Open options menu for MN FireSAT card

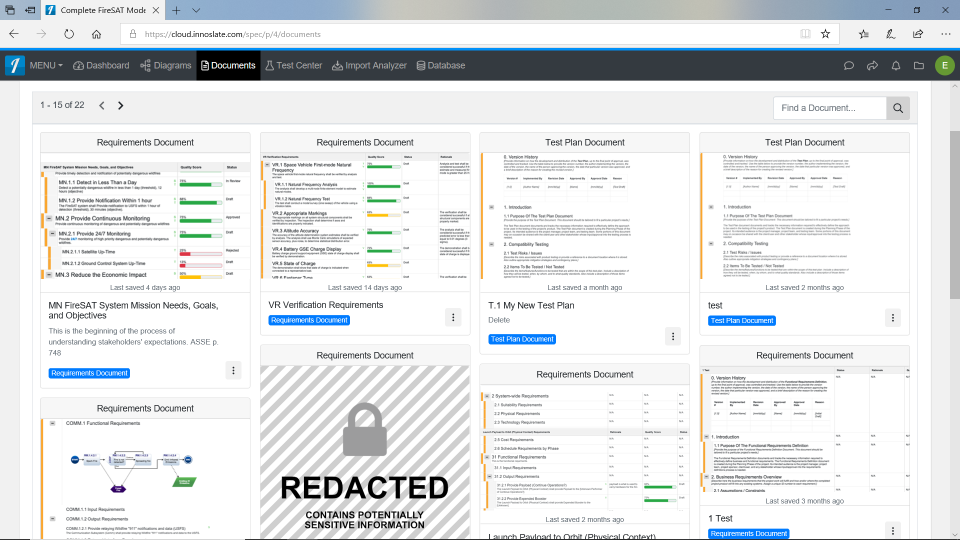coord(233,370)
